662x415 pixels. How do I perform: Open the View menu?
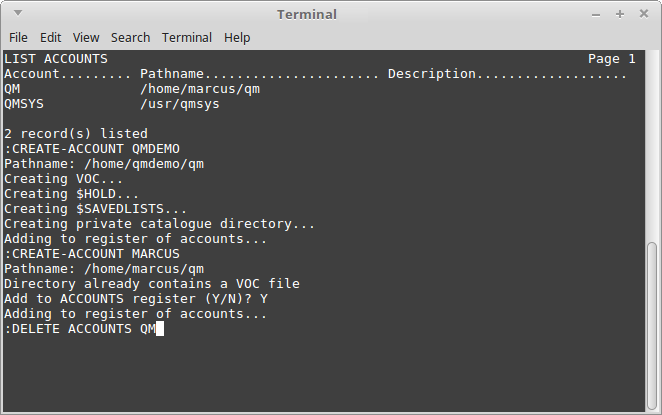(86, 38)
